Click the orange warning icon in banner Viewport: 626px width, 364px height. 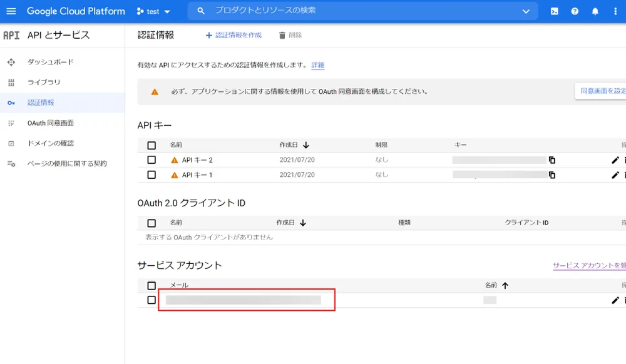(155, 92)
